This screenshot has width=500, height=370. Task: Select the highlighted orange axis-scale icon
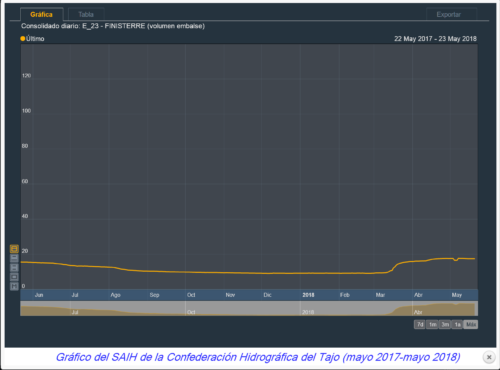(x=14, y=249)
